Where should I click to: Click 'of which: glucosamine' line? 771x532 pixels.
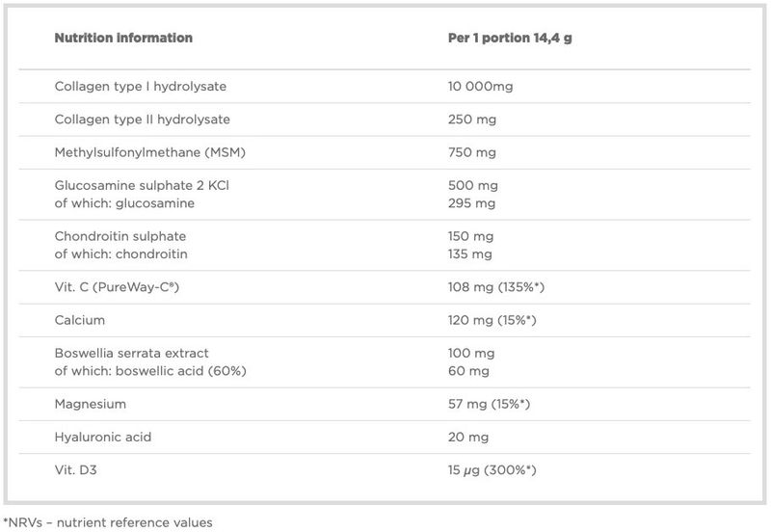(x=124, y=203)
